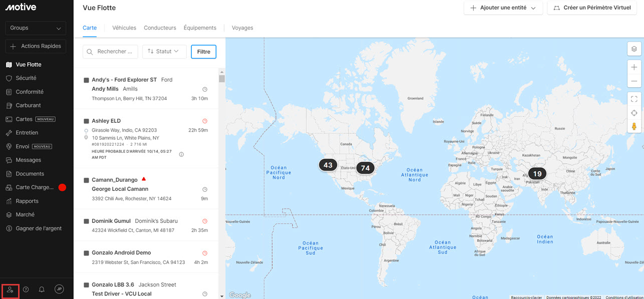
Task: Click the Motive logo
Action: 20,7
